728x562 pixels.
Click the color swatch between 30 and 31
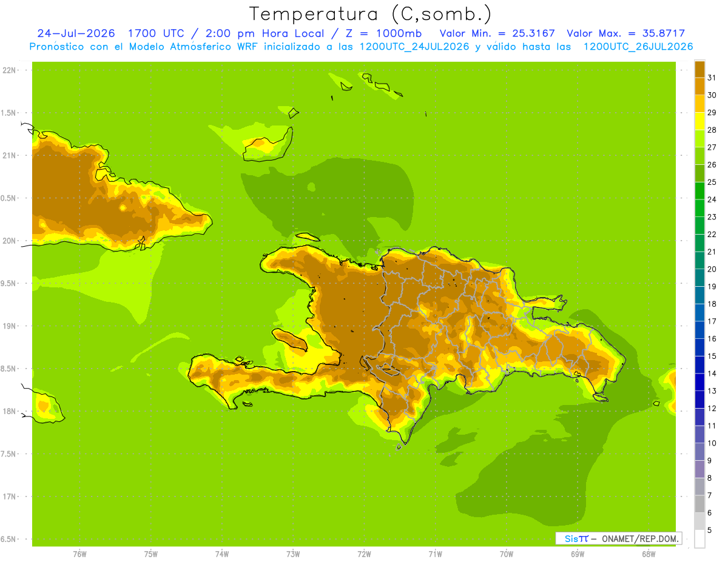point(699,87)
